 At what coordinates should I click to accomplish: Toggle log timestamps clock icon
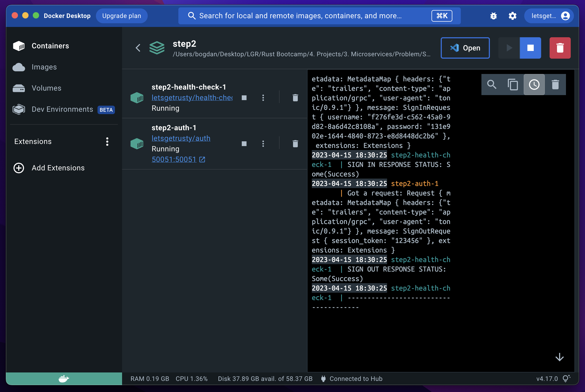pyautogui.click(x=534, y=85)
